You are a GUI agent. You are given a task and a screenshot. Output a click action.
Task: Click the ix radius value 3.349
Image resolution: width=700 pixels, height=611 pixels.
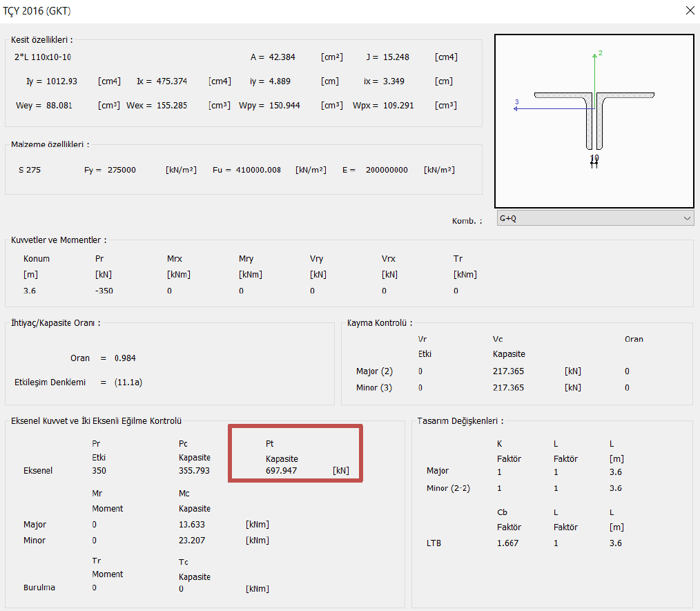click(x=393, y=81)
